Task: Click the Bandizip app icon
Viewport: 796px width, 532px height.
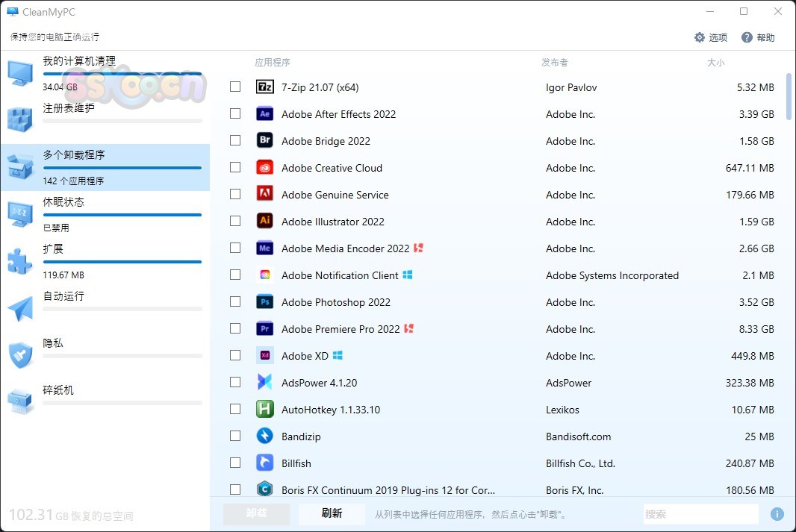Action: click(265, 436)
